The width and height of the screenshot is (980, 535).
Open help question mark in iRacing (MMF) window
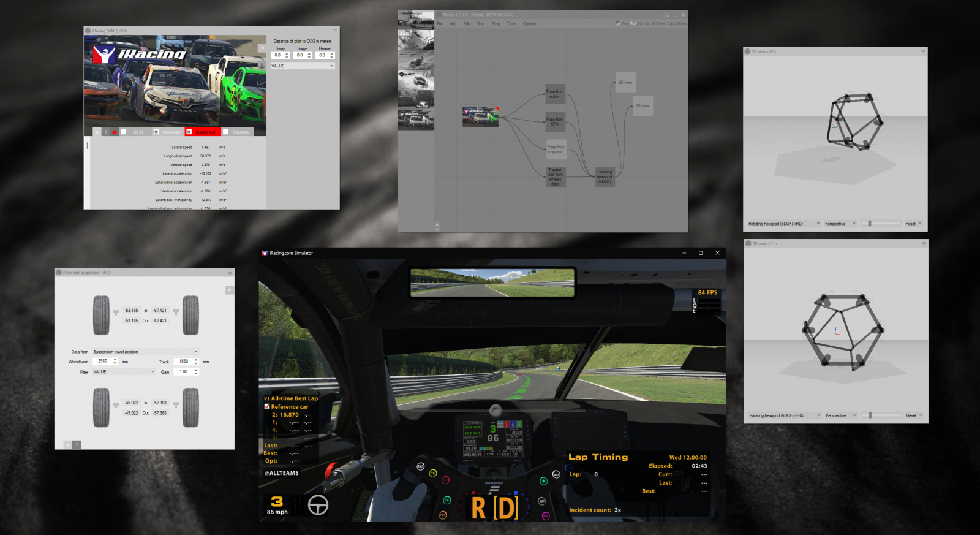105,132
